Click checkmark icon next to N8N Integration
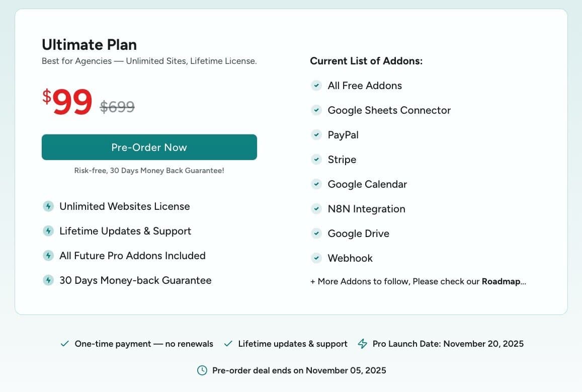Screen dimensions: 582x392 coord(316,209)
